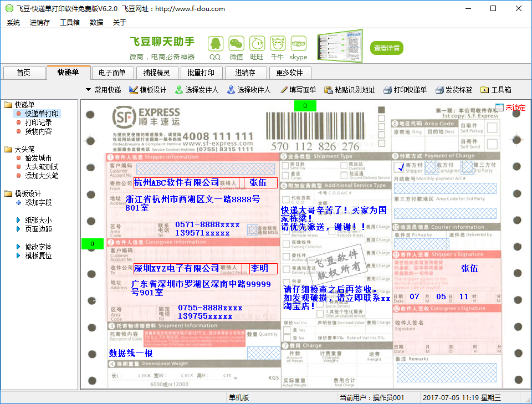Switch to the 进销存 tab
This screenshot has width=532, height=404.
click(x=245, y=73)
